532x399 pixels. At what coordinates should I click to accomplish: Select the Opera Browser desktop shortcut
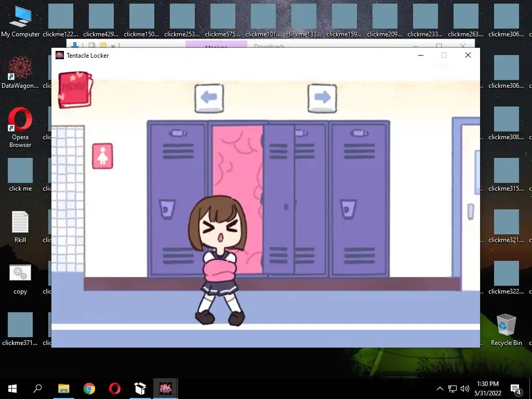coord(20,128)
